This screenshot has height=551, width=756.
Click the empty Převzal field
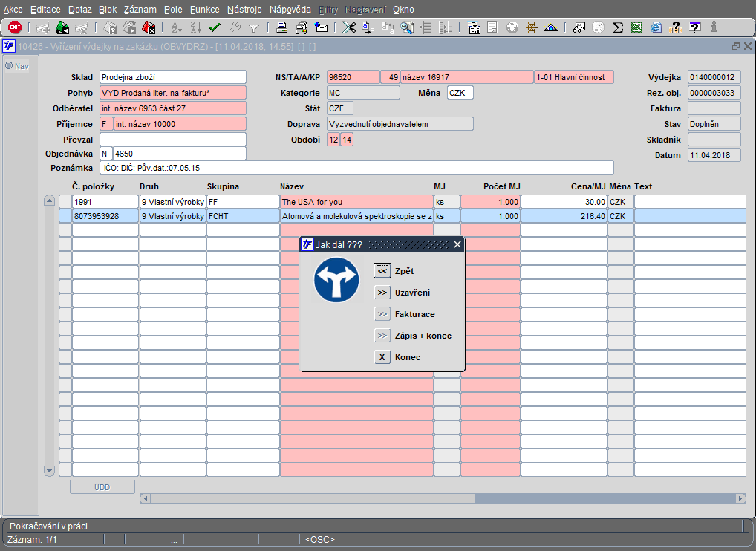tap(172, 140)
